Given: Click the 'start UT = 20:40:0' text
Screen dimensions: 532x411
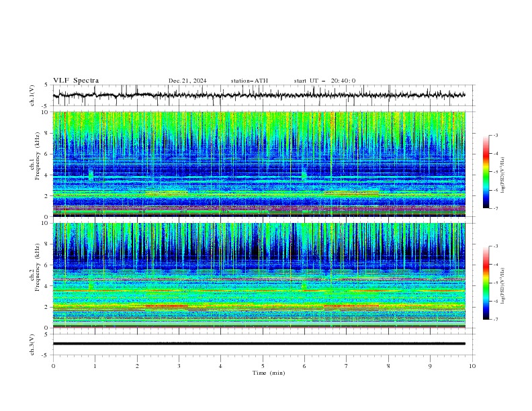Looking at the screenshot, I should [324, 81].
